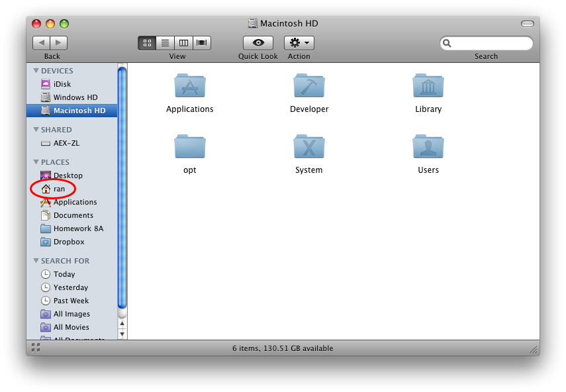Select Macintosh HD in the sidebar
The image size is (566, 392).
pos(72,111)
